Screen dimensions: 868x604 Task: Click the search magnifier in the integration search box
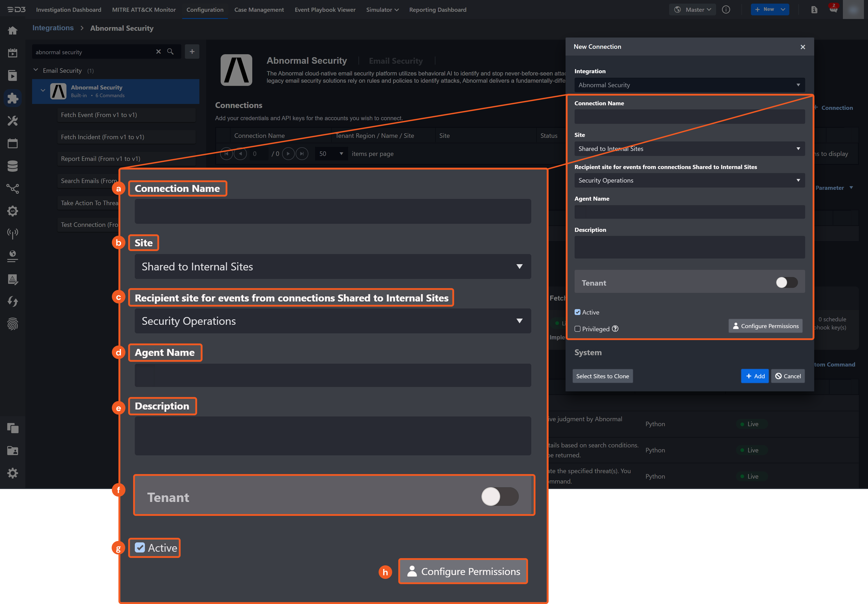[170, 52]
